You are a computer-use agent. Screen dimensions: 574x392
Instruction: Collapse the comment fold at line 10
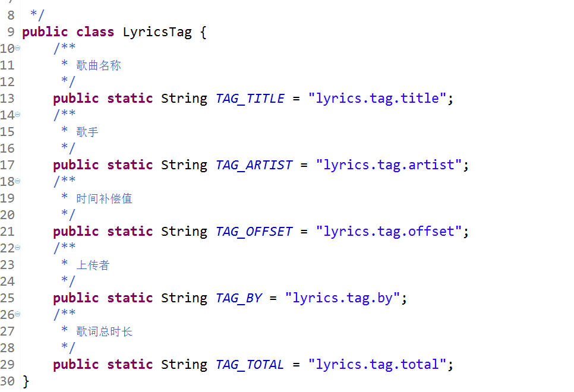(x=17, y=48)
